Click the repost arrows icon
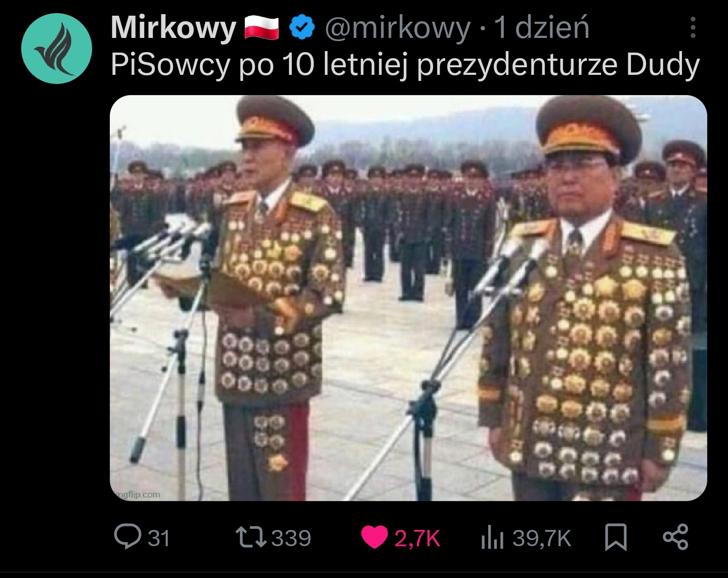This screenshot has height=578, width=728. pyautogui.click(x=251, y=538)
